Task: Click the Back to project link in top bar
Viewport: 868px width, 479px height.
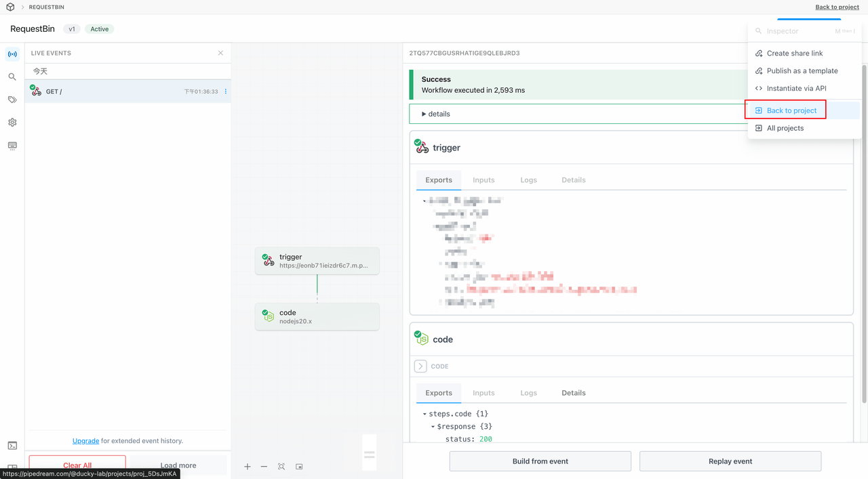Action: (837, 7)
